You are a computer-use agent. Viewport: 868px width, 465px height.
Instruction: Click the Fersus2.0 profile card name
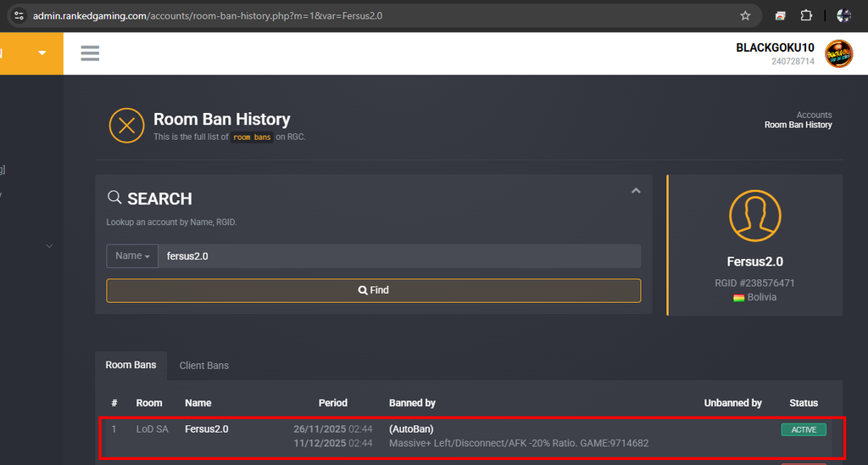click(755, 261)
